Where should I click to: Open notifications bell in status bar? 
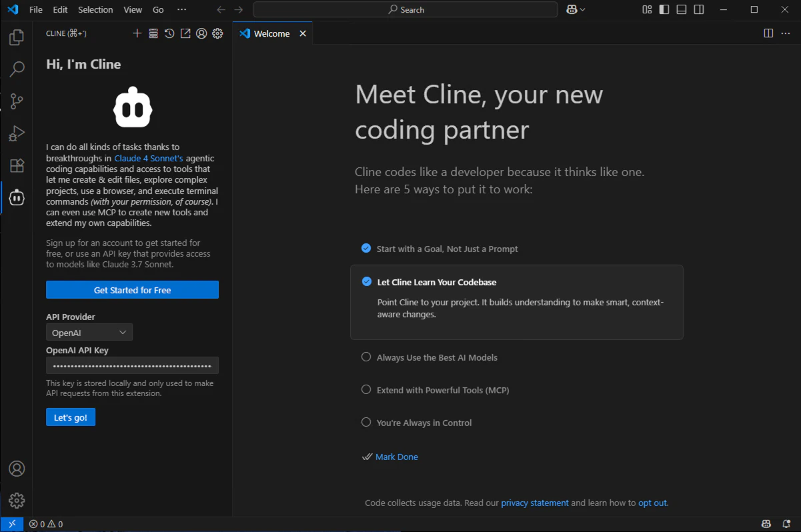pos(786,524)
